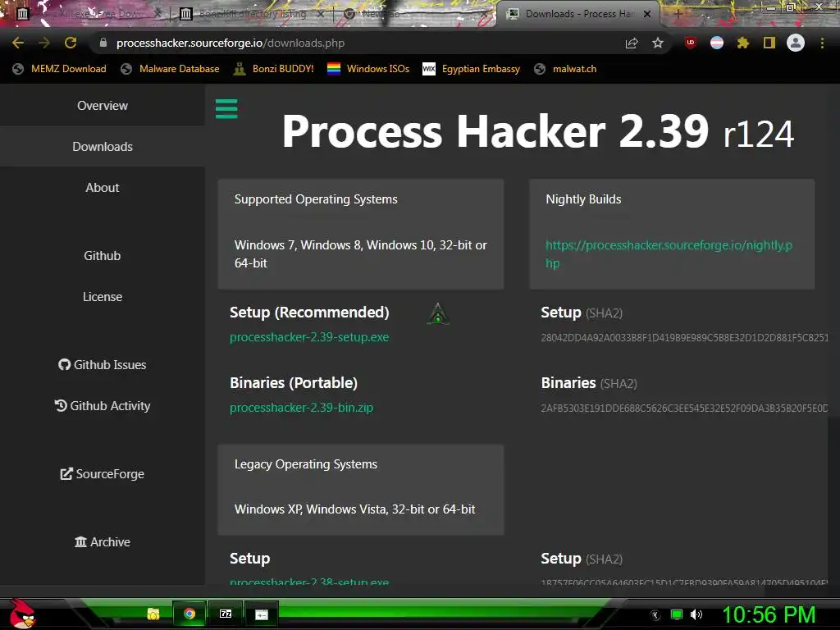This screenshot has width=840, height=630.
Task: Open the Bonzi BUDDY! bookmark
Action: [274, 69]
